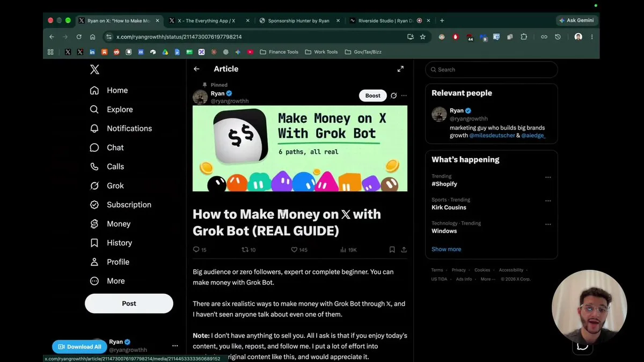Open options for #Shopify trend
Viewport: 644px width, 362px height.
[x=548, y=177]
